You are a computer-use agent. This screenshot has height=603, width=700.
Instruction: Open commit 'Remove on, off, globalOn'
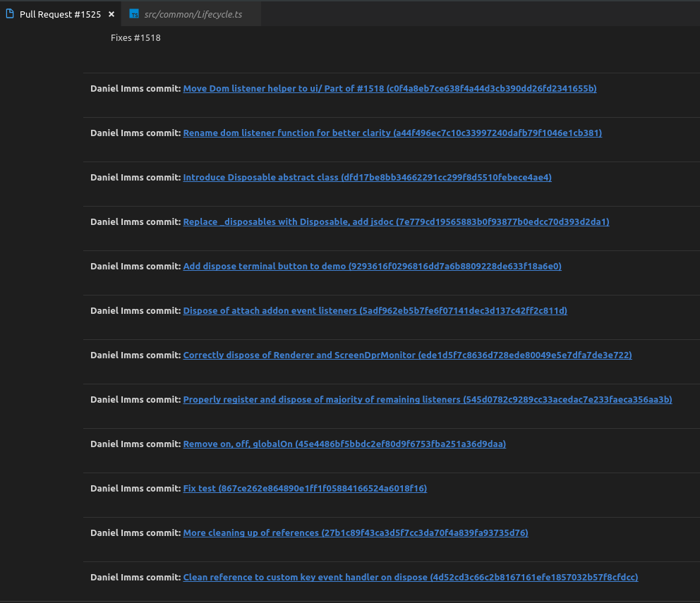pyautogui.click(x=344, y=444)
